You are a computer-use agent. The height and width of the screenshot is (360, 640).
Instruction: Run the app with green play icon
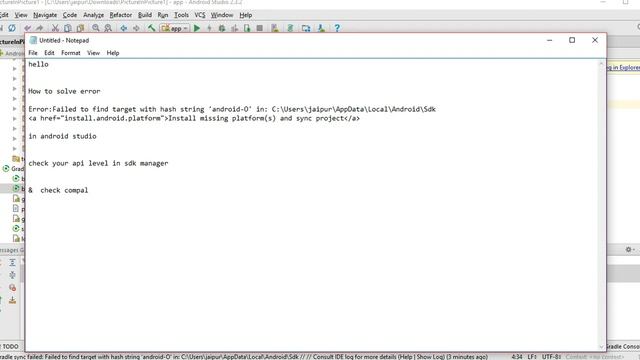(197, 28)
